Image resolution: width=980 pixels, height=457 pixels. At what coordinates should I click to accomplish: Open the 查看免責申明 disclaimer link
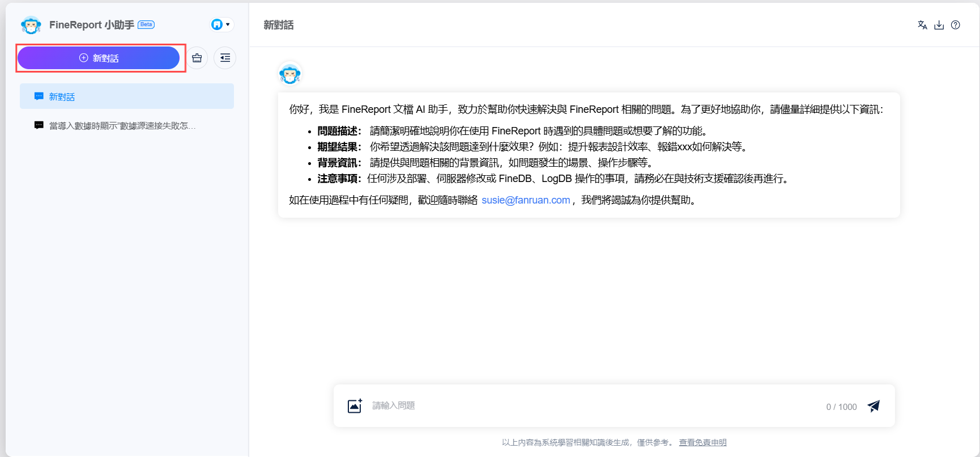pos(702,443)
